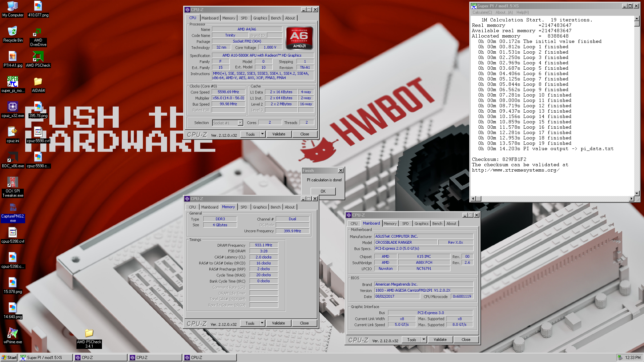The width and height of the screenshot is (644, 362).
Task: Expand Tools dropdown arrow in Mainboard window
Action: point(424,340)
